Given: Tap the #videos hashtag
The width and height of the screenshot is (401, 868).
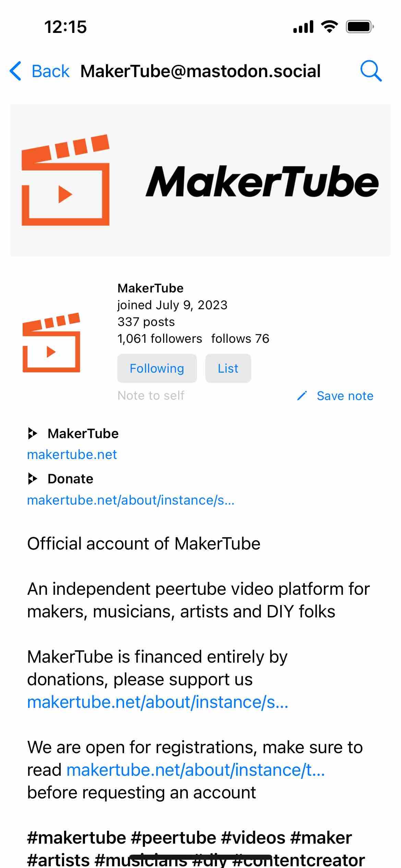Looking at the screenshot, I should pos(253,837).
